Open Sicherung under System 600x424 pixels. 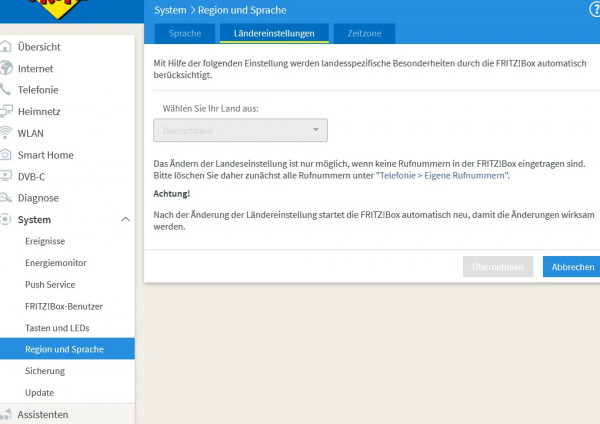click(45, 371)
